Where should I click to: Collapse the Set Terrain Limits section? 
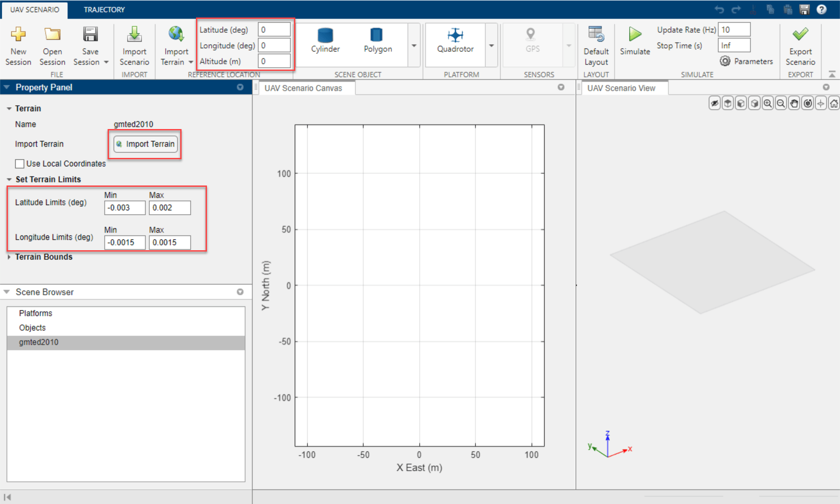click(9, 179)
